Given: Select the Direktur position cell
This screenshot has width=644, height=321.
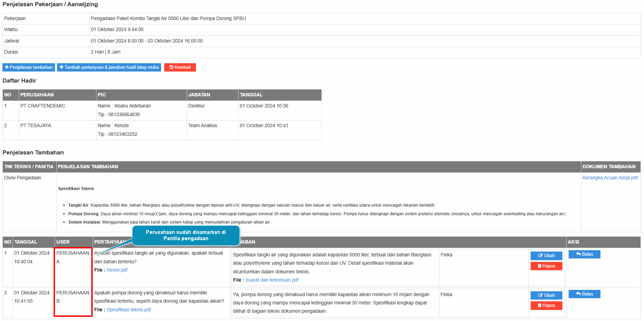Looking at the screenshot, I should (x=212, y=111).
